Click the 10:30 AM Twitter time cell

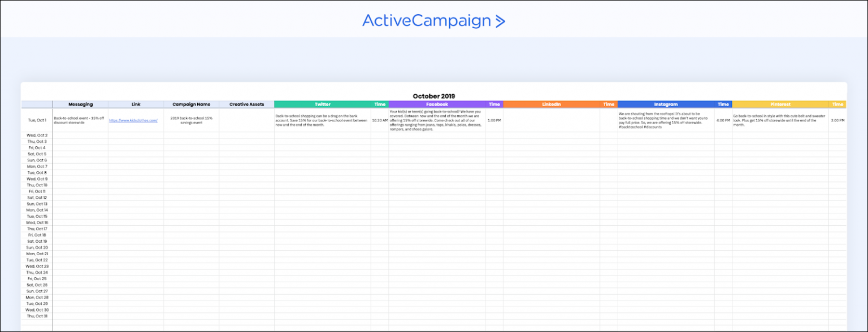380,120
